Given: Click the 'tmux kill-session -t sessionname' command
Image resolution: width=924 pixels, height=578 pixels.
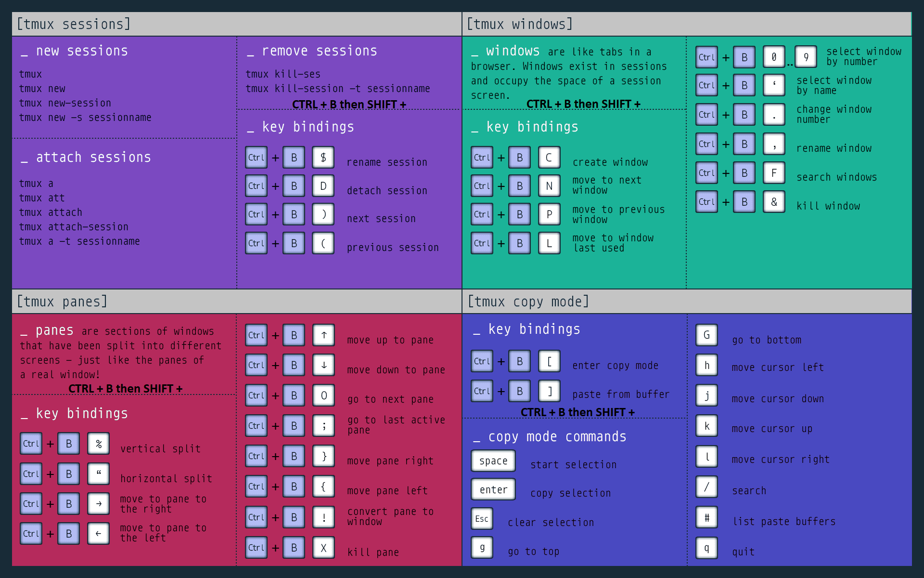Looking at the screenshot, I should coord(337,89).
